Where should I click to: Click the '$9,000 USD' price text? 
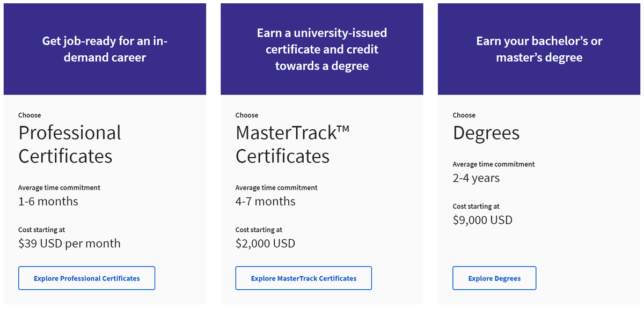pyautogui.click(x=482, y=220)
